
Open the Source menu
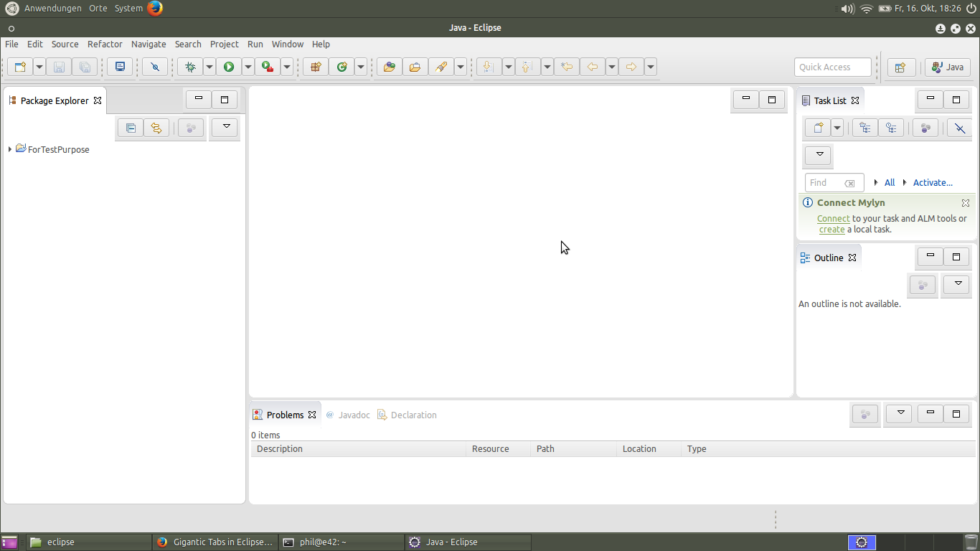pyautogui.click(x=65, y=44)
